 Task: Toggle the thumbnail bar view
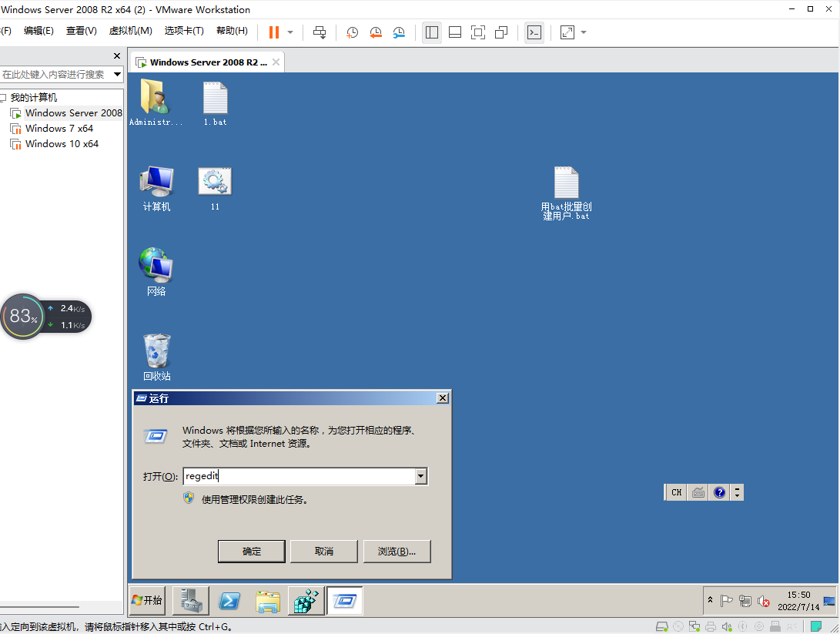pyautogui.click(x=455, y=32)
